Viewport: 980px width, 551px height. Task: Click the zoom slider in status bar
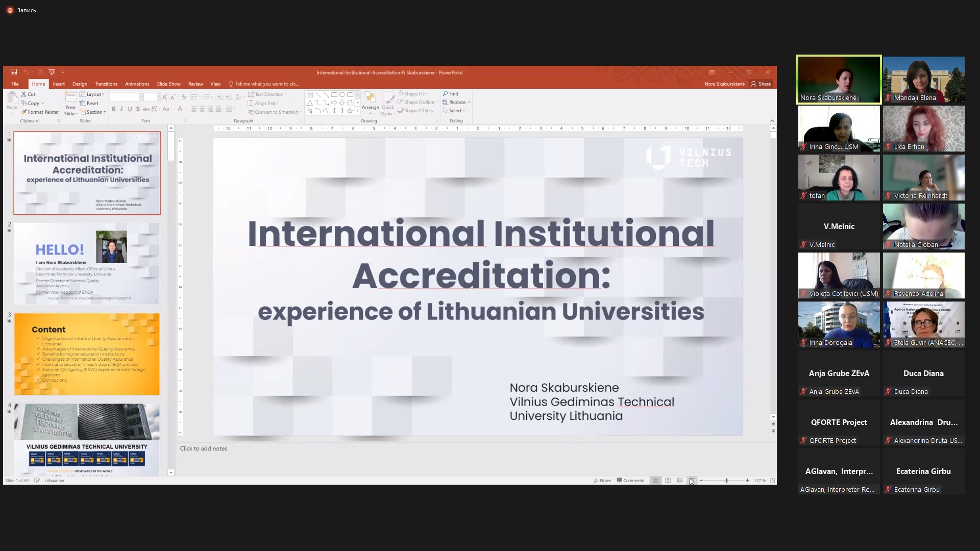(x=726, y=481)
